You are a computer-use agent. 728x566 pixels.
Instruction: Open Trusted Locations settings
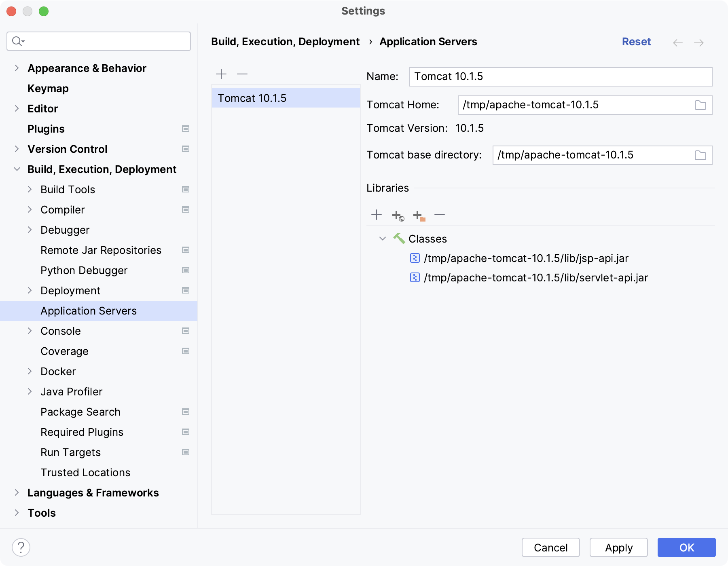(85, 473)
